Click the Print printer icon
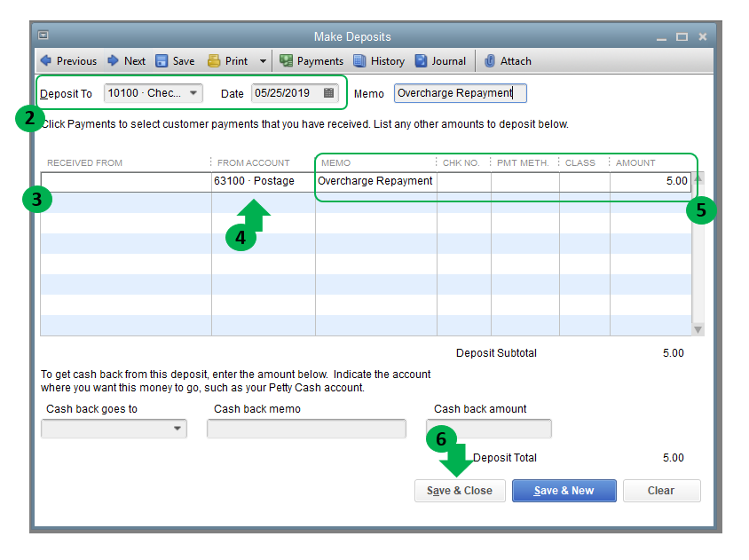Viewport: 749px width, 560px height. coord(214,61)
